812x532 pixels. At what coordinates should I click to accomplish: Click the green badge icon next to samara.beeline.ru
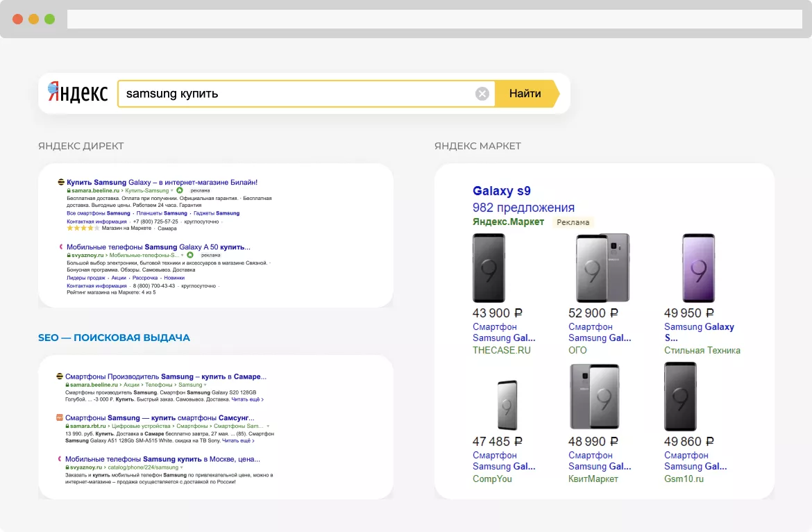pyautogui.click(x=179, y=190)
